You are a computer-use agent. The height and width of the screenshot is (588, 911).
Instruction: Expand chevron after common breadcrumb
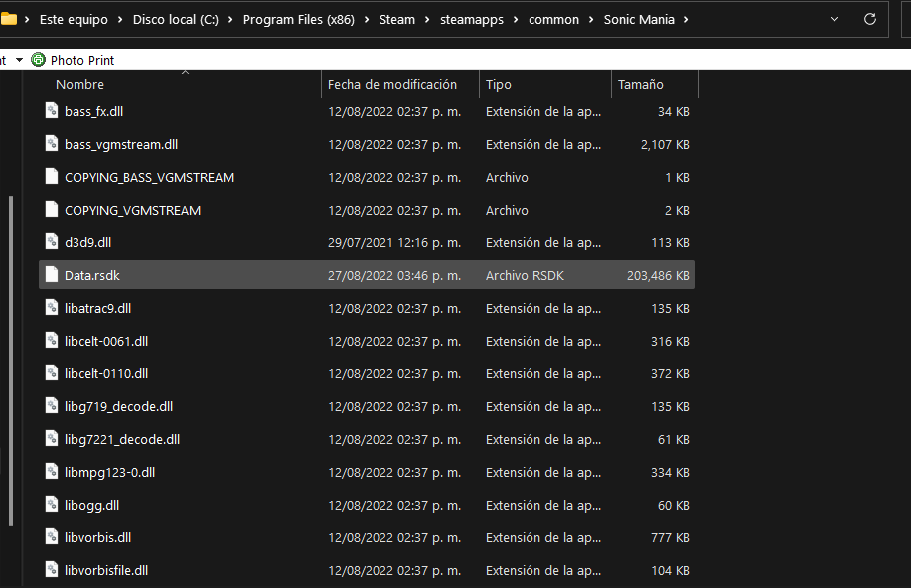click(591, 19)
